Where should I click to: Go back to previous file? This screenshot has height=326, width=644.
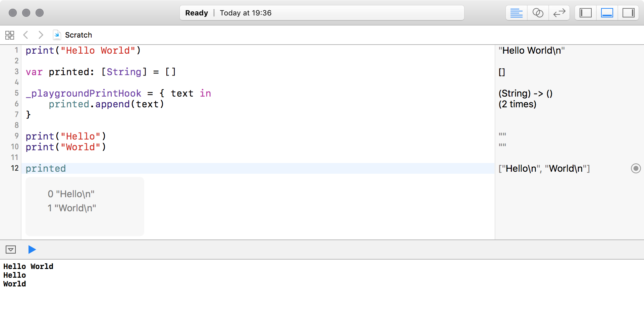click(x=25, y=35)
